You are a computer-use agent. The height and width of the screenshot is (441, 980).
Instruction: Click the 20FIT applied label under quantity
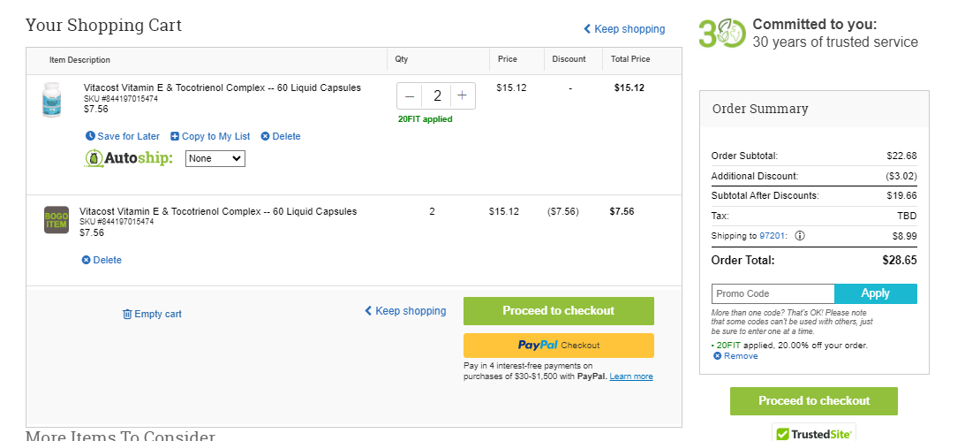click(425, 118)
